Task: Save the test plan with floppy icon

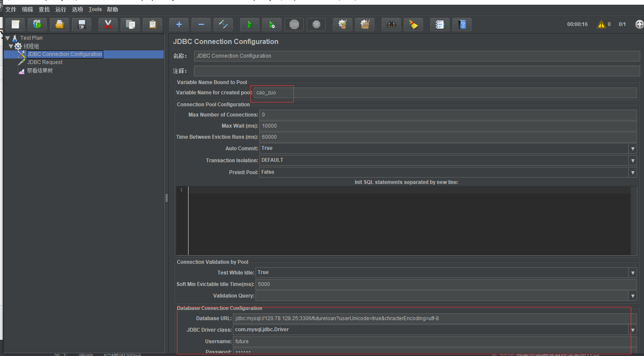Action: click(x=82, y=24)
